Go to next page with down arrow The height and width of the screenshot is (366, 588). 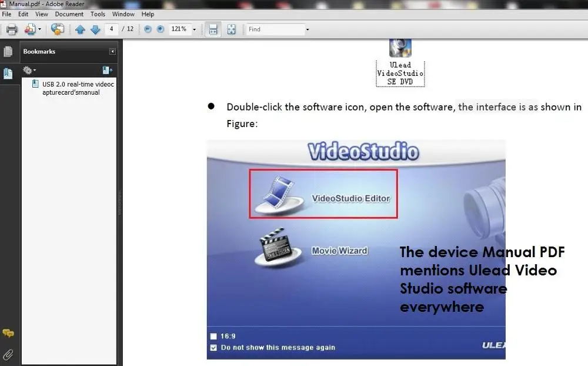(95, 29)
